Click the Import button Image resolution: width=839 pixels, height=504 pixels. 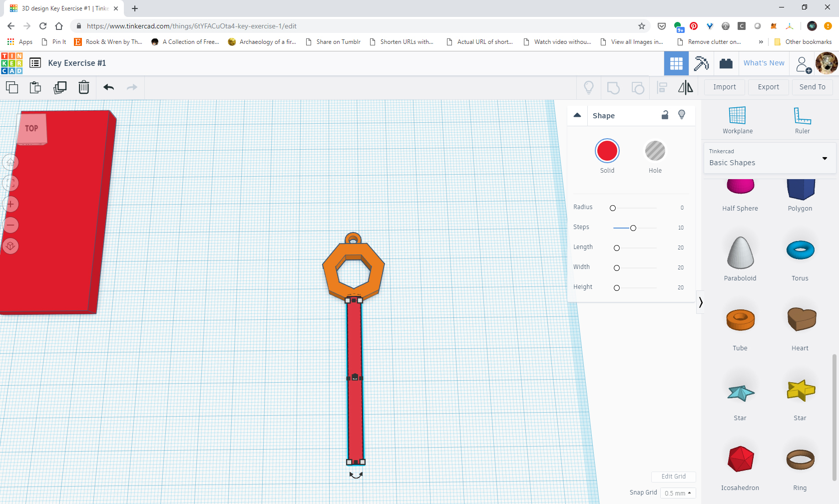click(x=725, y=87)
